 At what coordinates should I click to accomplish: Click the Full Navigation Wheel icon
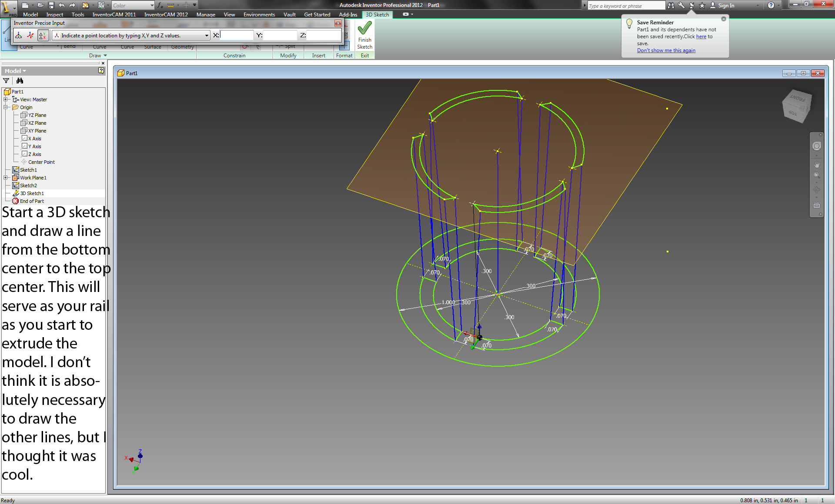tap(816, 146)
